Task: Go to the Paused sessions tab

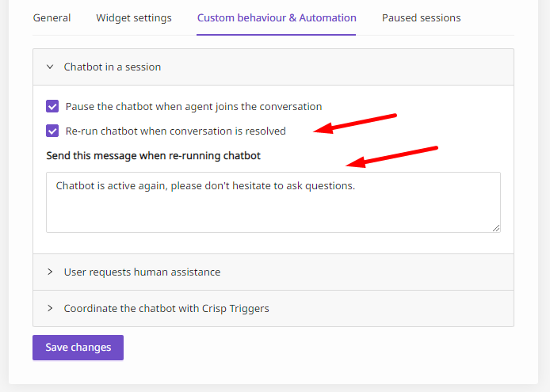Action: (x=421, y=18)
